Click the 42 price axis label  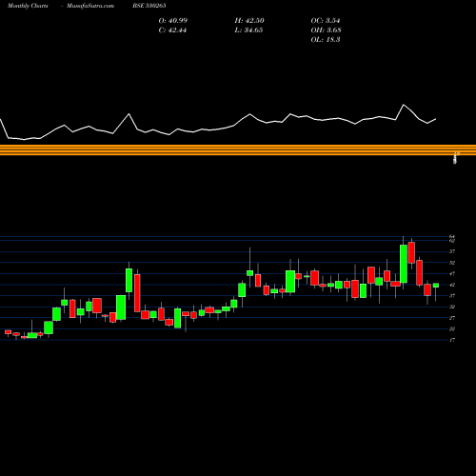click(x=452, y=285)
